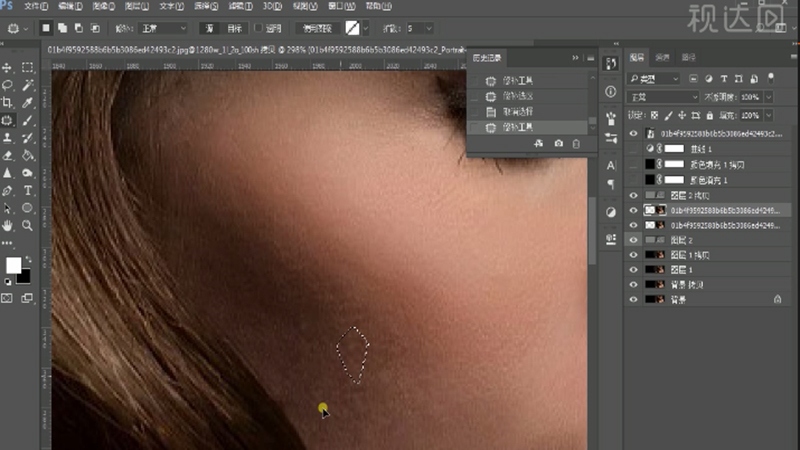Select the Horizontal Type tool
The image size is (800, 450).
point(28,191)
